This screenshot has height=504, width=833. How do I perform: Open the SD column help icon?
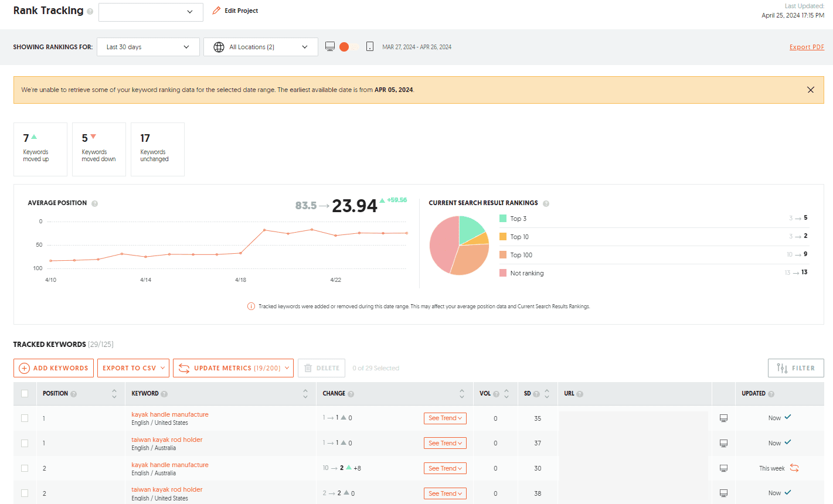coord(536,394)
